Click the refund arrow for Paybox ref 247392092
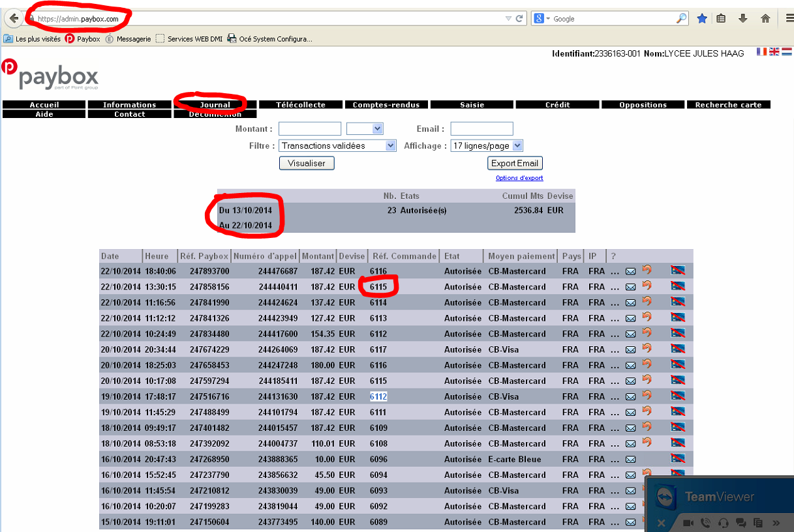The height and width of the screenshot is (532, 794). [647, 442]
